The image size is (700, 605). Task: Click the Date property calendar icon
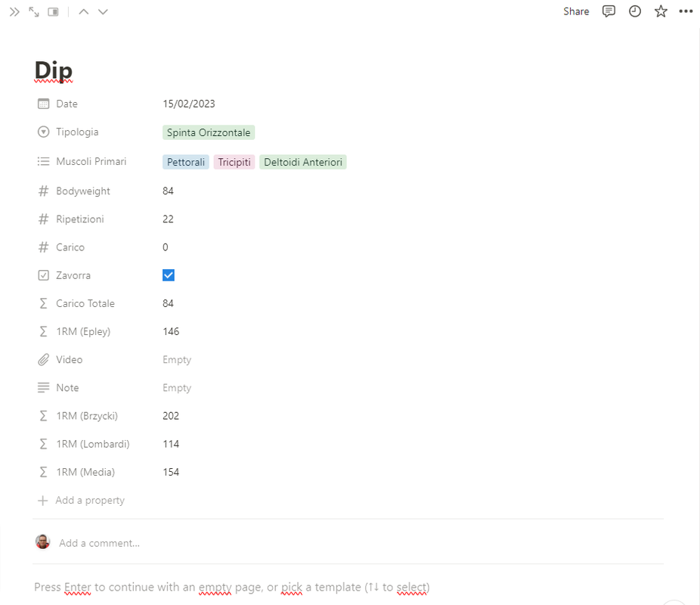point(43,104)
